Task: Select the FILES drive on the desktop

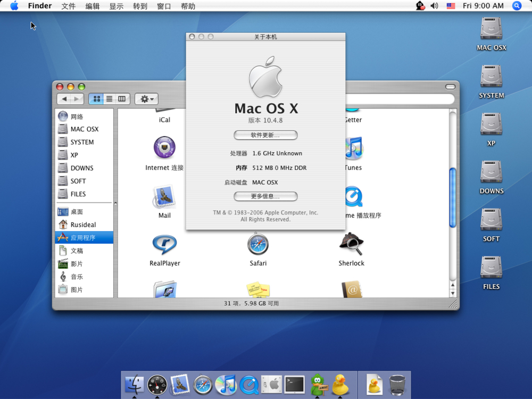Action: click(x=491, y=273)
